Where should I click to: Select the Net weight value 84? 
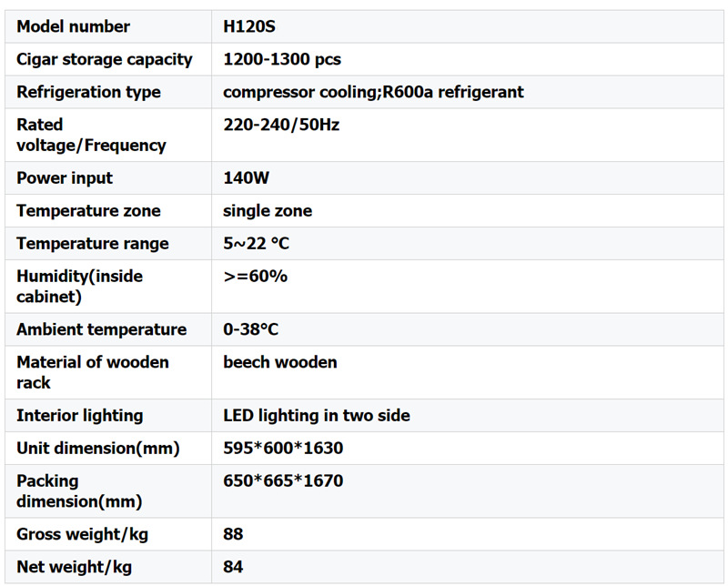(233, 567)
